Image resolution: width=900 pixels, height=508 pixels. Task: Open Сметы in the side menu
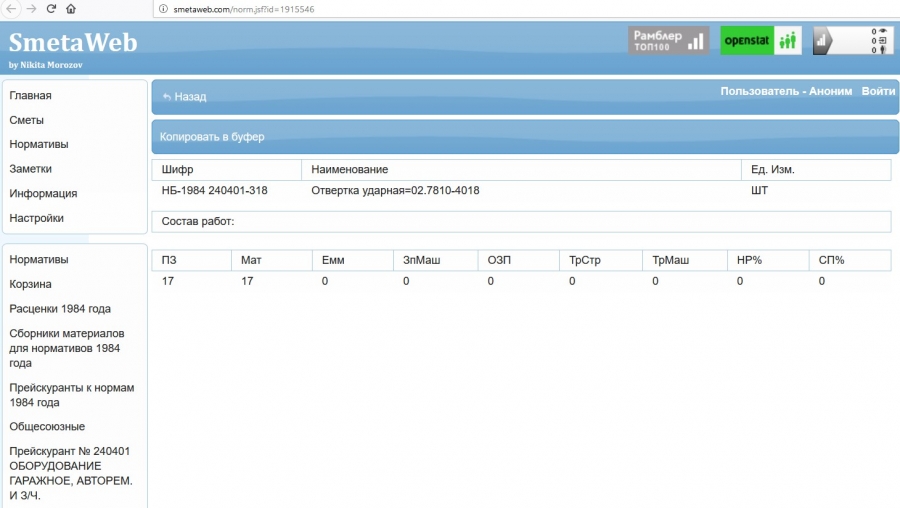(x=27, y=120)
